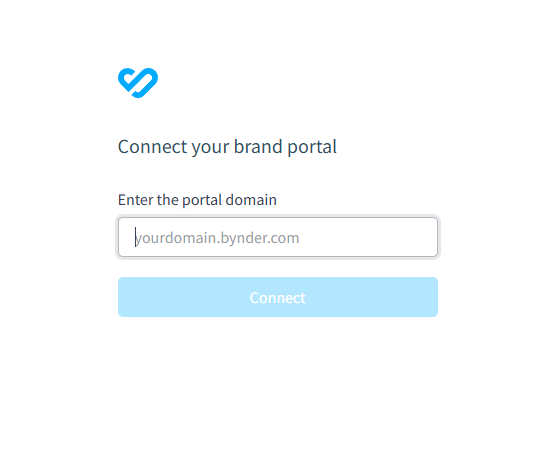Image resolution: width=534 pixels, height=452 pixels.
Task: Click the word 'domain' in the field label
Action: pos(251,200)
